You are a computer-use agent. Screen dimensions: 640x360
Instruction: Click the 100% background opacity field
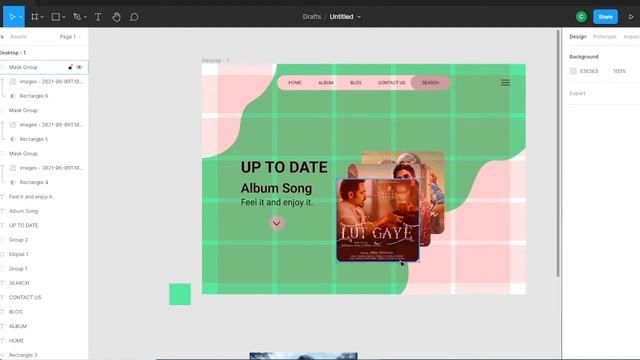coord(619,71)
